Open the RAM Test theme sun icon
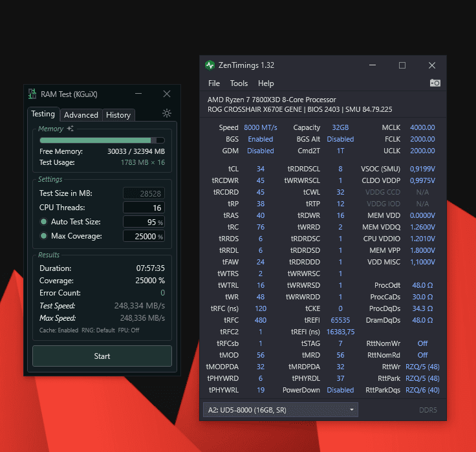Screen dimensions: 476x452 [x=167, y=113]
